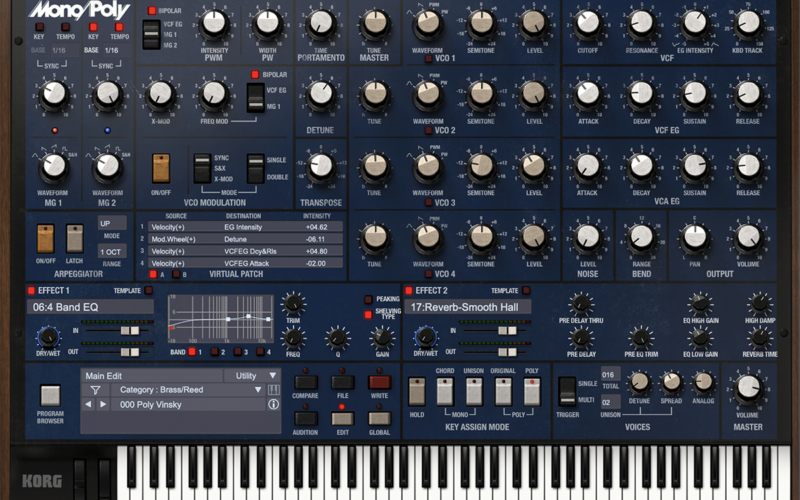Enable the Shelving Type LED in Effect 1
This screenshot has height=500, width=800.
coord(368,314)
